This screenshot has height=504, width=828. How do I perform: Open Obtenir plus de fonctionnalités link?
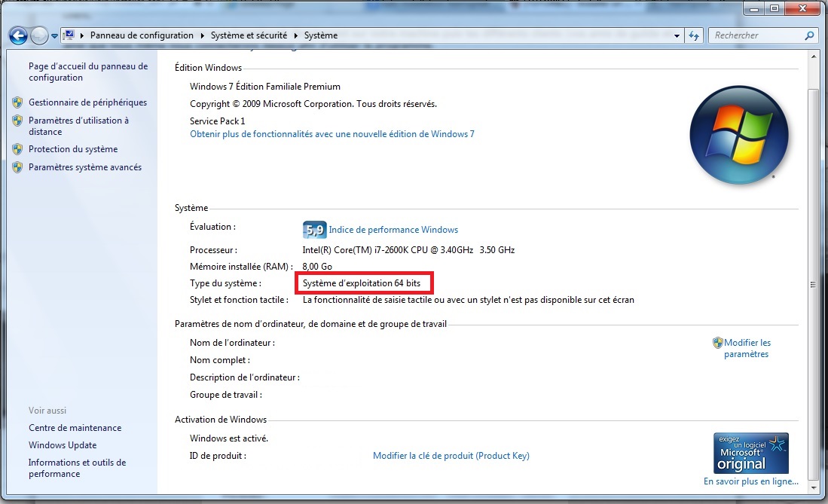tap(332, 134)
